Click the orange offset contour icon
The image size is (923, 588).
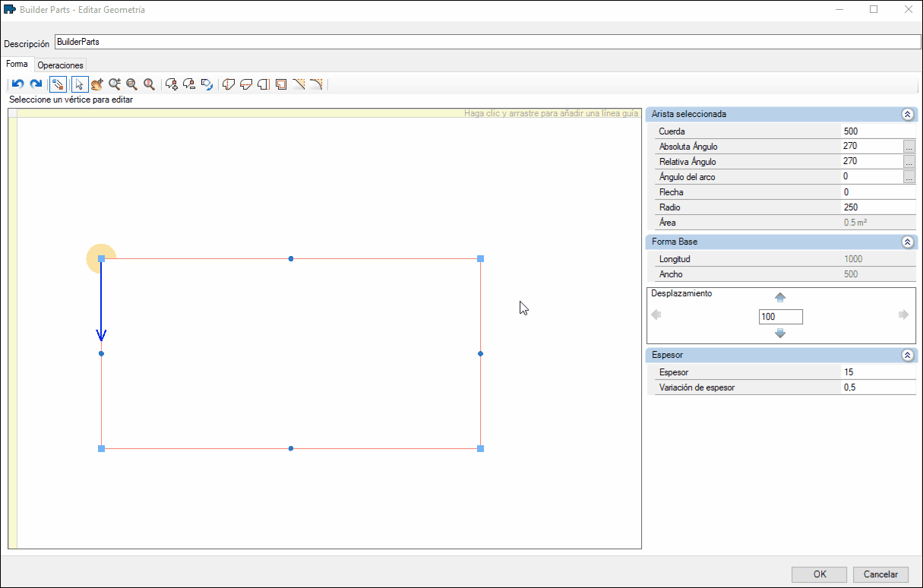tap(281, 84)
